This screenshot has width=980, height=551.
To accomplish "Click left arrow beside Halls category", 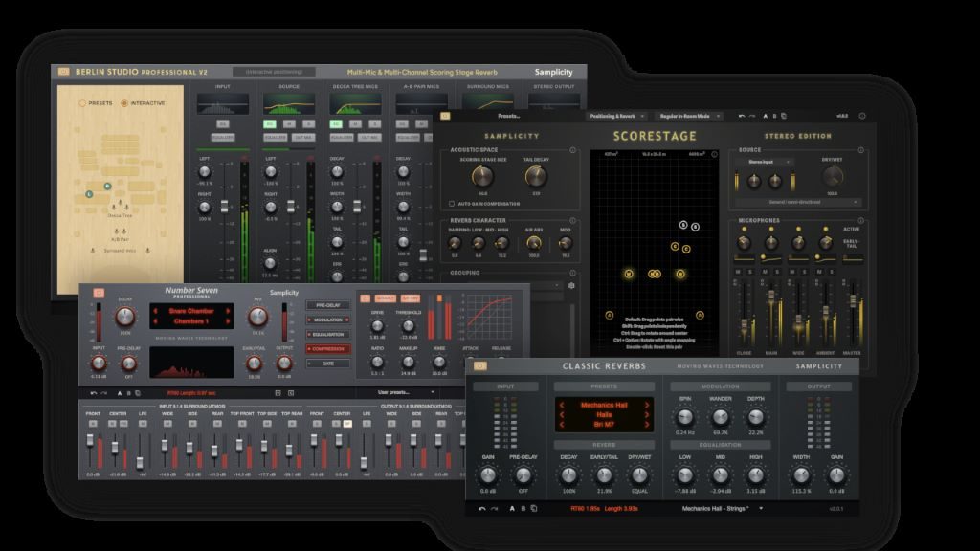I will click(562, 415).
